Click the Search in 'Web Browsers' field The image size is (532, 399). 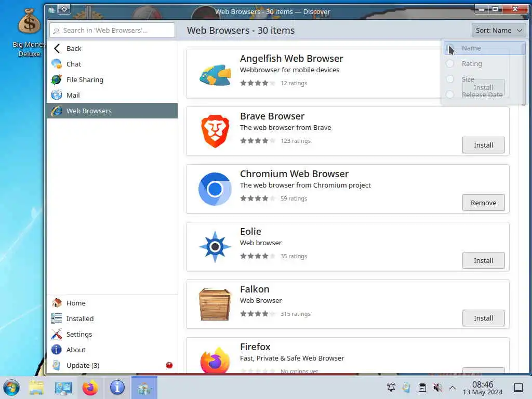[112, 30]
